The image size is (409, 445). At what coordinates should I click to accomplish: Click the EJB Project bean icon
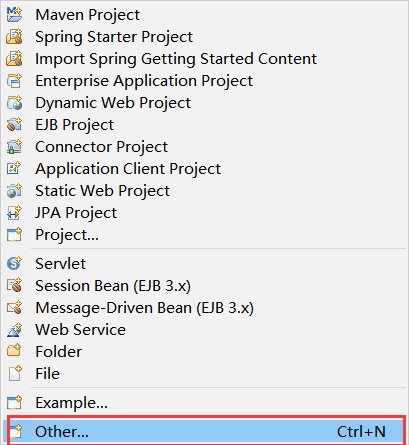14,125
